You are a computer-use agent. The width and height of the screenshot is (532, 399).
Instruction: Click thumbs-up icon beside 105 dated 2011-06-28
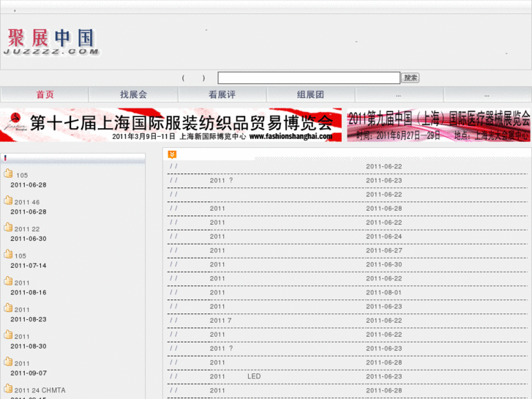click(9, 174)
